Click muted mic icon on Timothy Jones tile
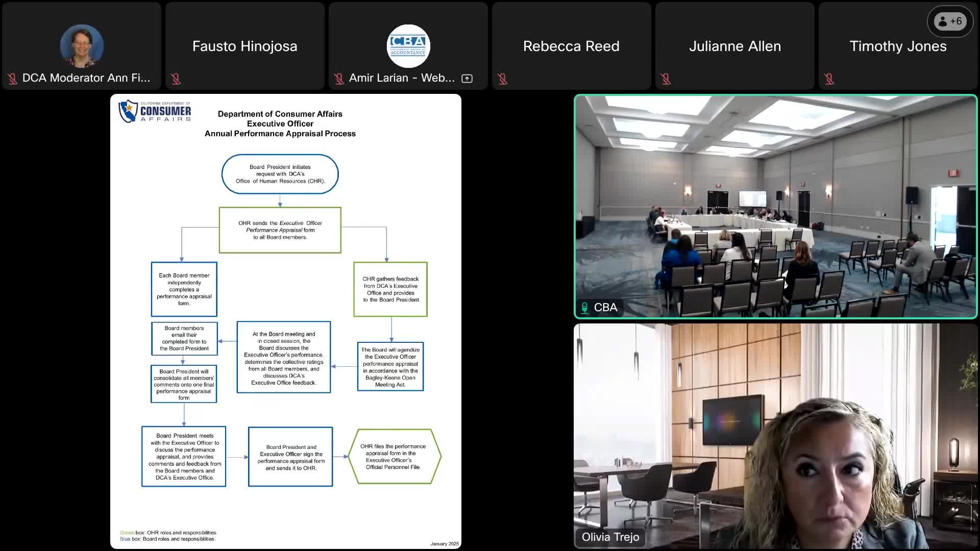This screenshot has height=551, width=980. pyautogui.click(x=829, y=79)
